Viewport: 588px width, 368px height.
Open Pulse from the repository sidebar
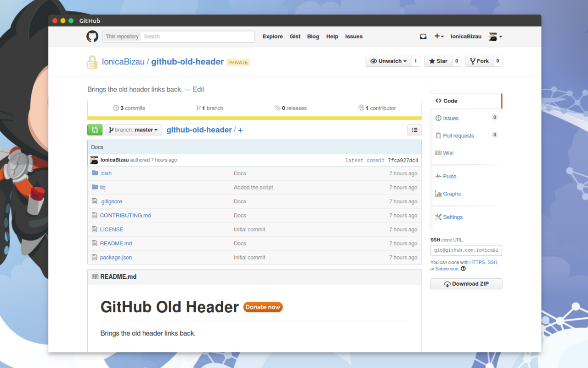point(449,176)
